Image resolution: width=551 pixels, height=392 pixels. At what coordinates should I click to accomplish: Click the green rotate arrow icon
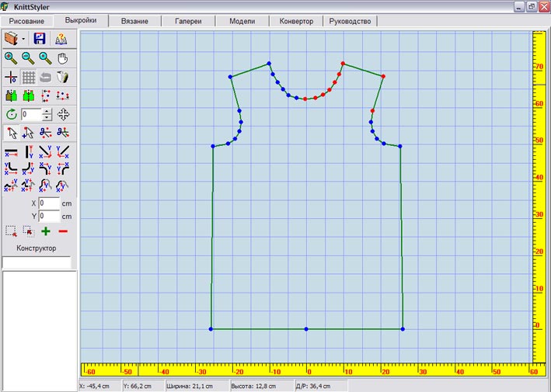[x=12, y=114]
